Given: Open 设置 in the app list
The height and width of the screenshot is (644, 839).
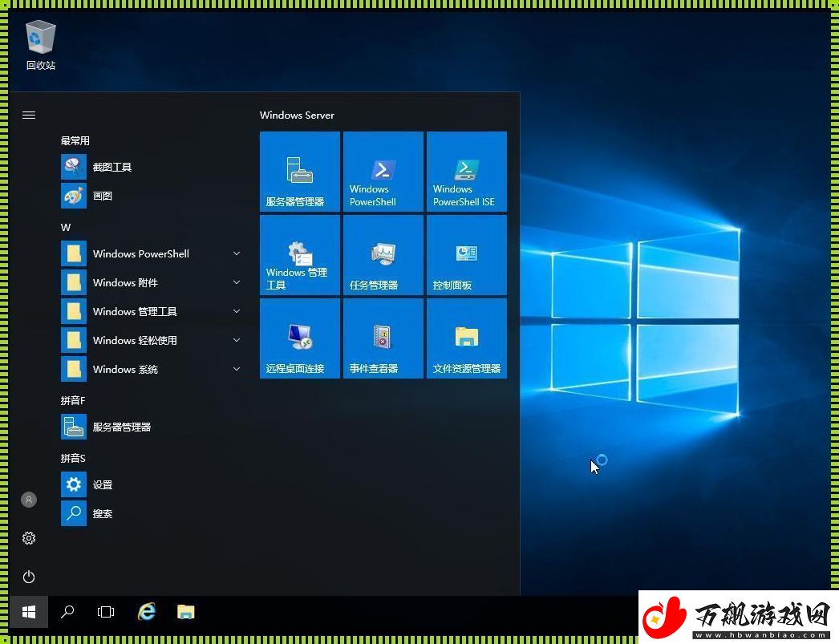Looking at the screenshot, I should [x=152, y=484].
